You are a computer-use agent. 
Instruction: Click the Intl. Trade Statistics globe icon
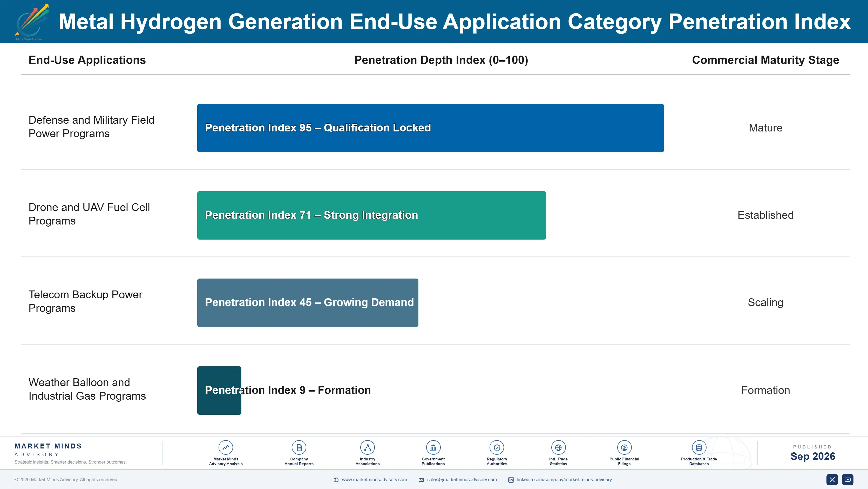click(x=558, y=447)
